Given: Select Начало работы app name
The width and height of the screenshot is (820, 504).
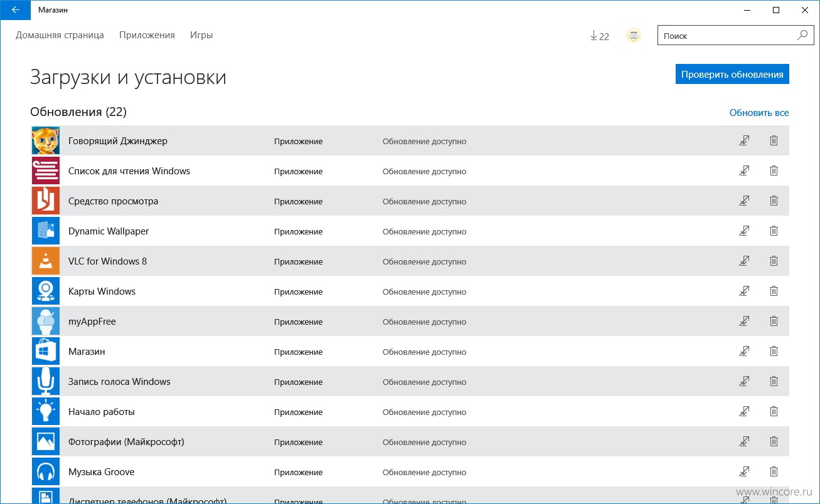Looking at the screenshot, I should (x=102, y=412).
